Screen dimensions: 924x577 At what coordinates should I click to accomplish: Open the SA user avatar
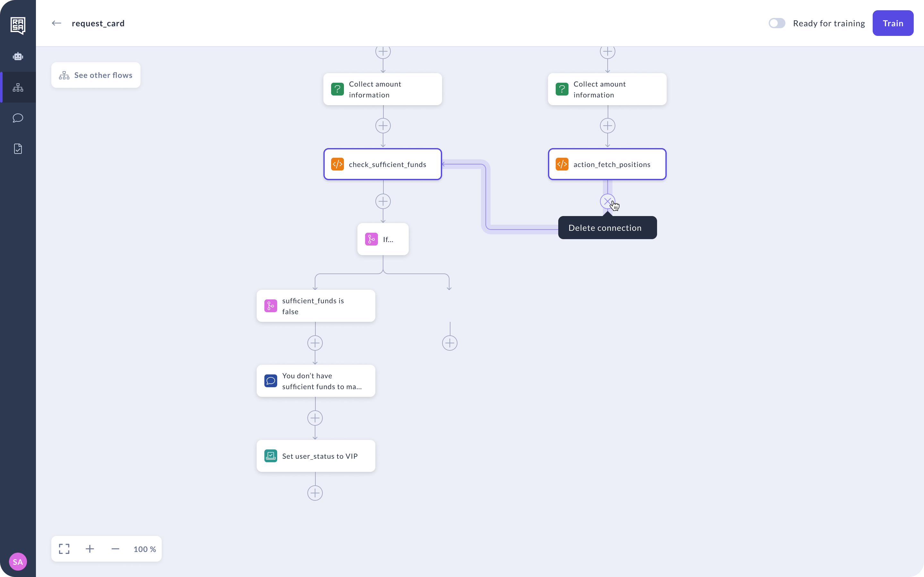(18, 562)
